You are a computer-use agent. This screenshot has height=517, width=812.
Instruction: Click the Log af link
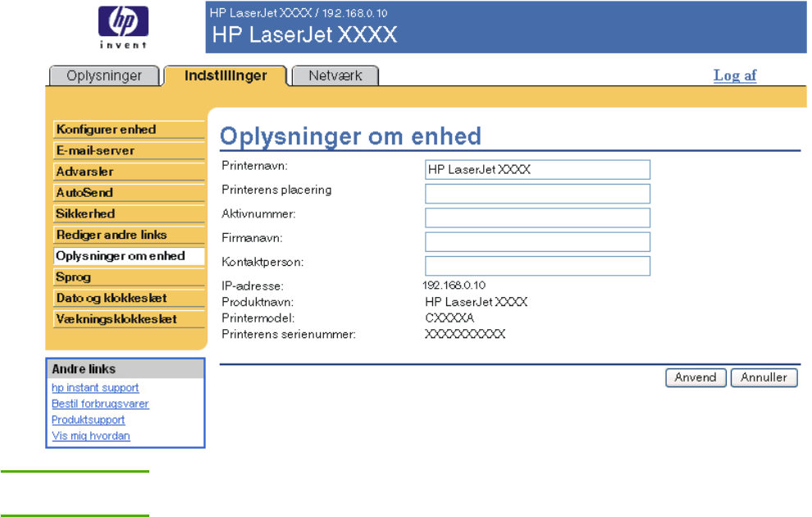point(735,75)
